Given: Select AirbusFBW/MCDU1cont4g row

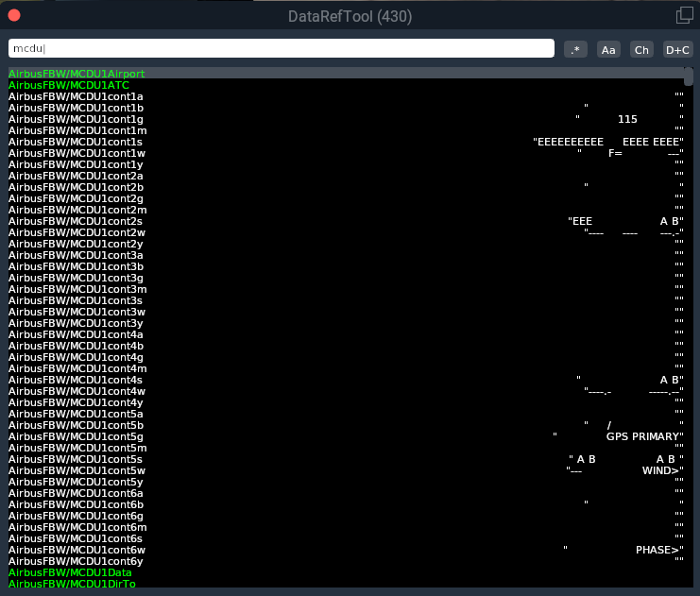Looking at the screenshot, I should [346, 357].
